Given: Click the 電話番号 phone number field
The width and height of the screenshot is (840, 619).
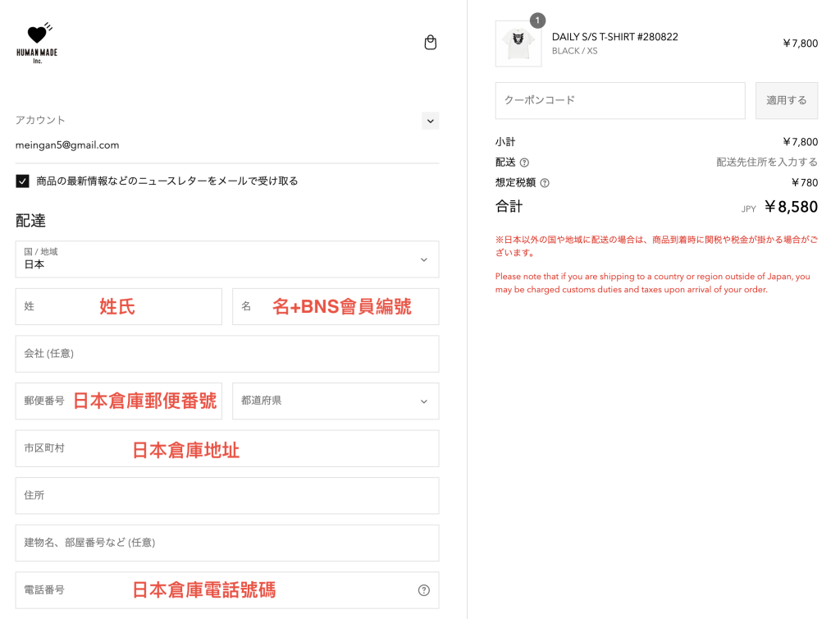Looking at the screenshot, I should coord(213,590).
